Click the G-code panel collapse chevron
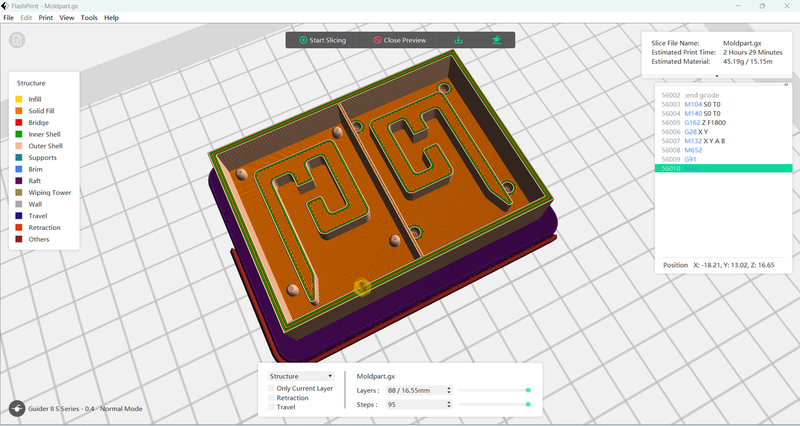This screenshot has height=426, width=800. tap(786, 85)
